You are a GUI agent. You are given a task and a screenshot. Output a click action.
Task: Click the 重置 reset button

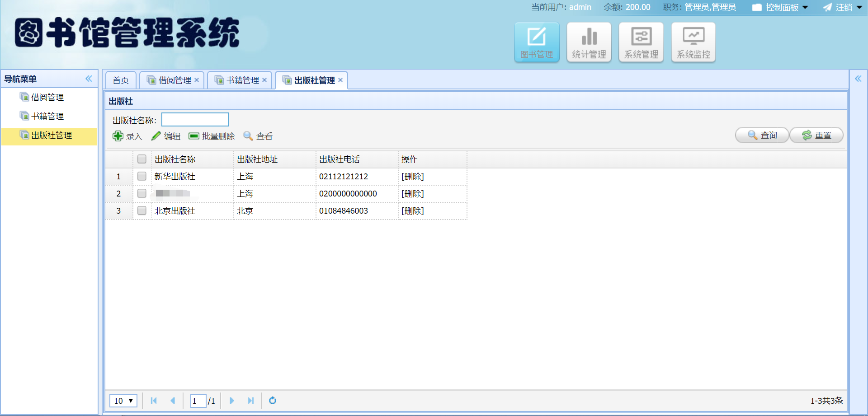[816, 135]
